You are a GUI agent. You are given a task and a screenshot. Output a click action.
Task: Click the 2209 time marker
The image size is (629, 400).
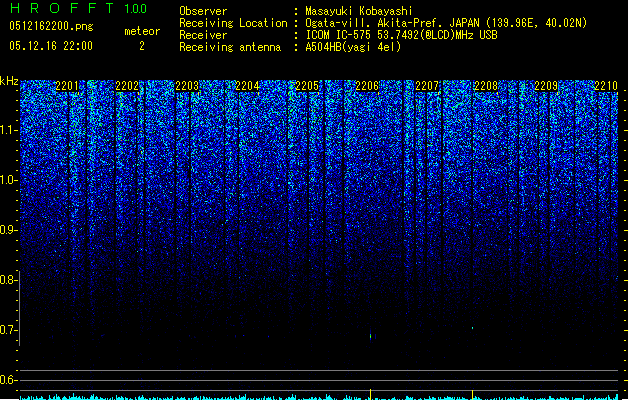click(546, 86)
